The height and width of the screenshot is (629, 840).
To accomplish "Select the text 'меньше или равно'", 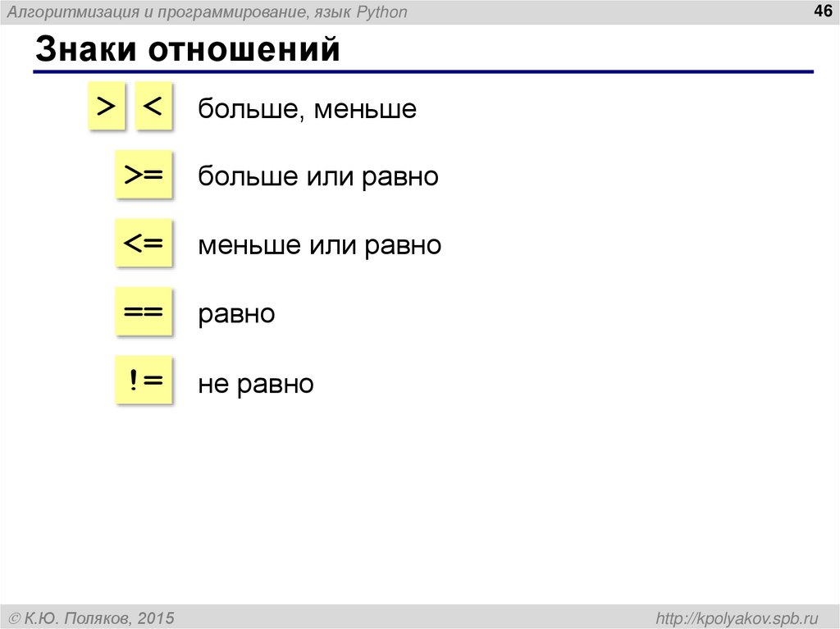I will coord(320,244).
